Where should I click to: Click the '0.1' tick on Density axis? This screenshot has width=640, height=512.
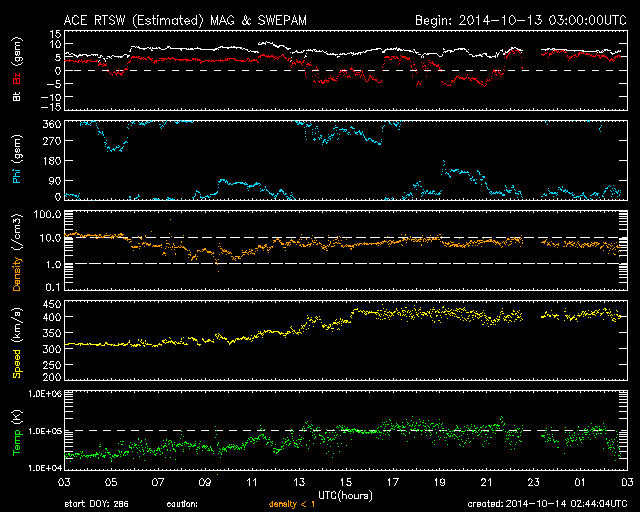pyautogui.click(x=53, y=287)
